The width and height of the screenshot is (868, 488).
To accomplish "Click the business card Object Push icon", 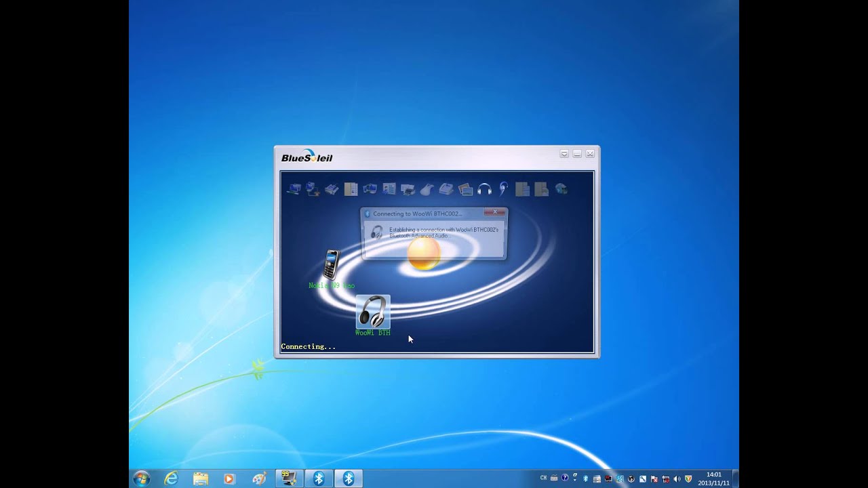I will pos(389,189).
